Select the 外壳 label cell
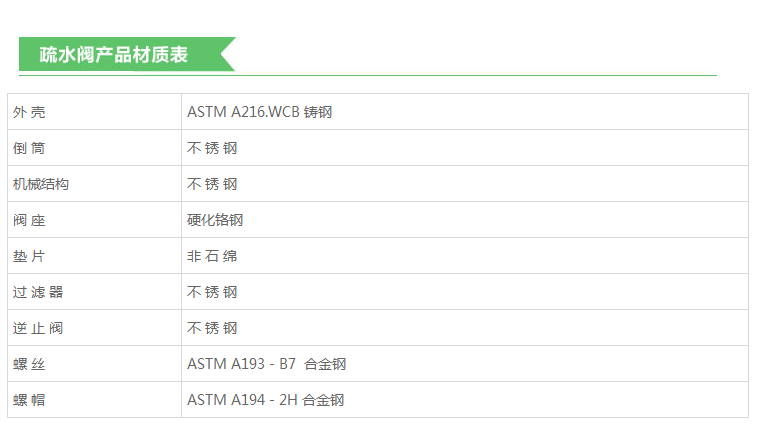 click(x=30, y=112)
